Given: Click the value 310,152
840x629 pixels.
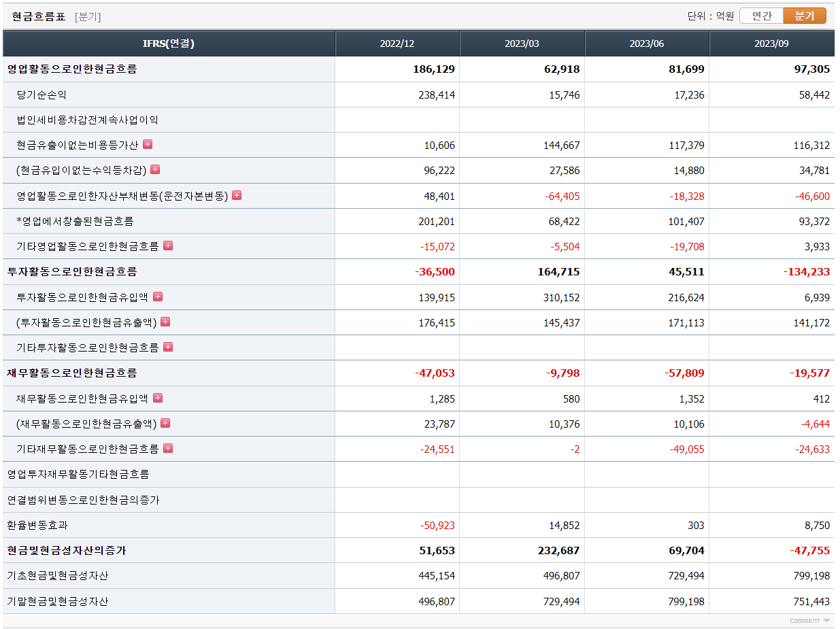Looking at the screenshot, I should pos(561,297).
